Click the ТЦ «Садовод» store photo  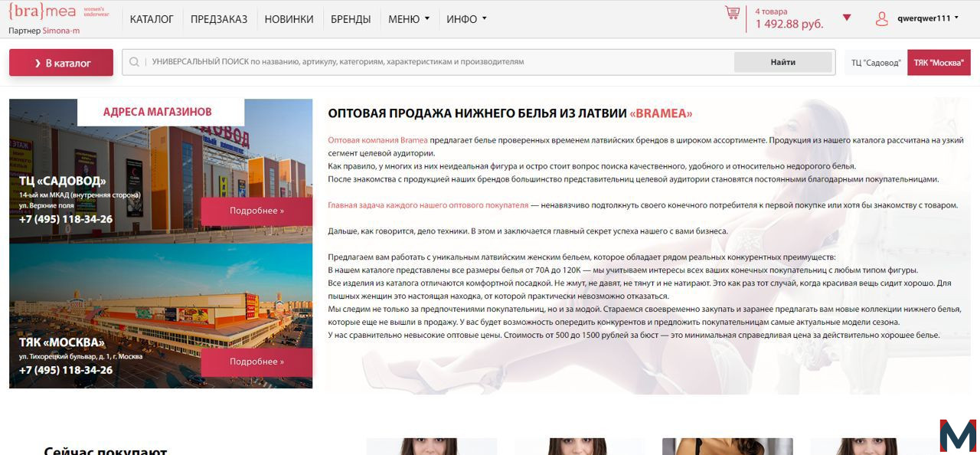[161, 172]
